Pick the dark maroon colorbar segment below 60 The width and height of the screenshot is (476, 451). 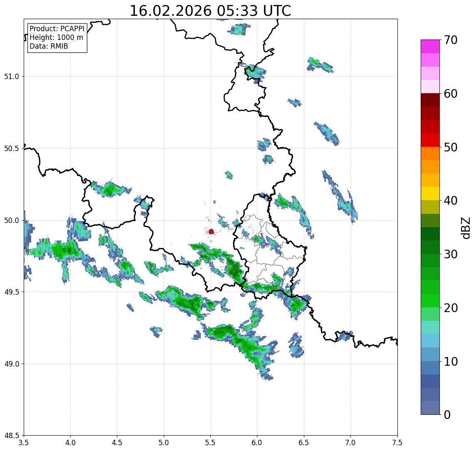[x=430, y=100]
